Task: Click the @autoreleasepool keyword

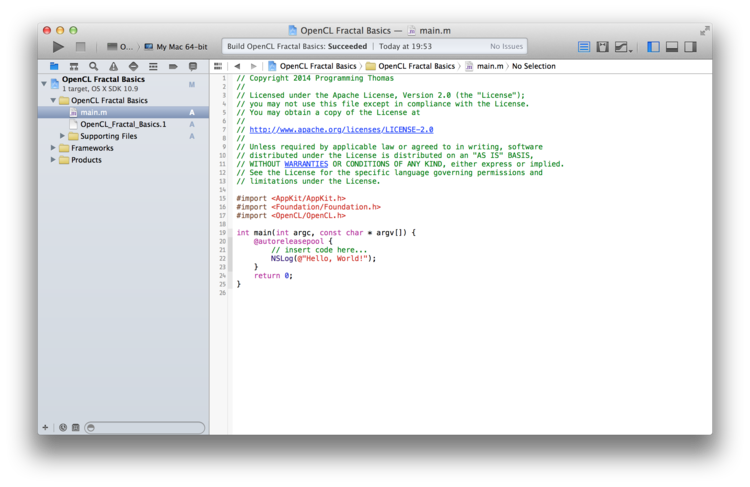Action: click(x=288, y=242)
